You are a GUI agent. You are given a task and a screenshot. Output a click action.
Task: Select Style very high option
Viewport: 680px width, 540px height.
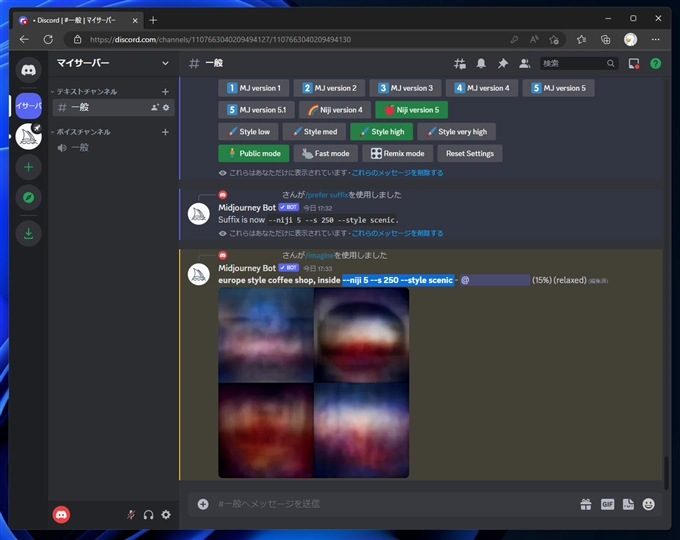click(456, 132)
